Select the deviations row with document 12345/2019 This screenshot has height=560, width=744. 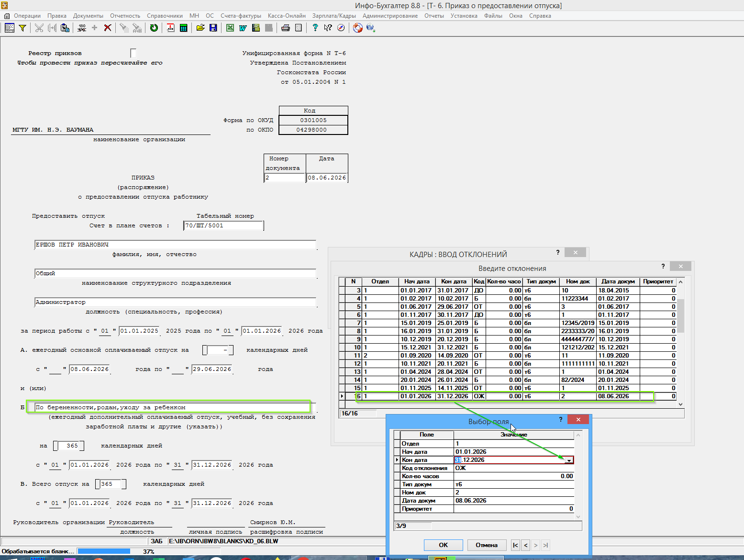click(508, 323)
